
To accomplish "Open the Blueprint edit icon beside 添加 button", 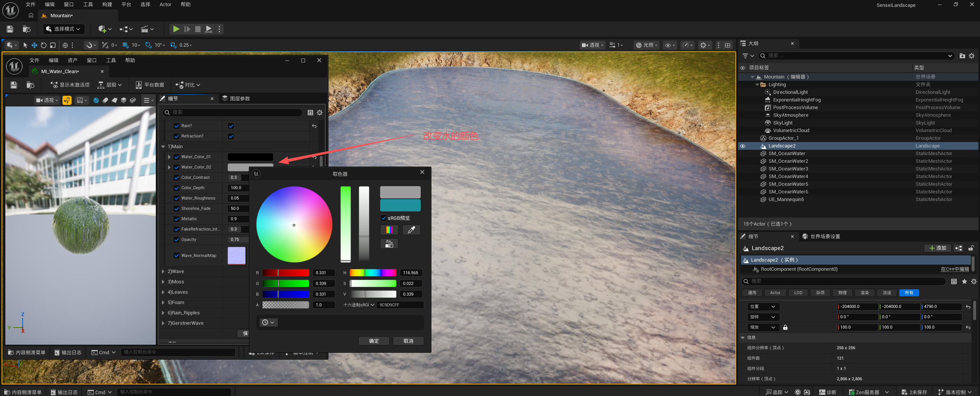I will point(959,248).
